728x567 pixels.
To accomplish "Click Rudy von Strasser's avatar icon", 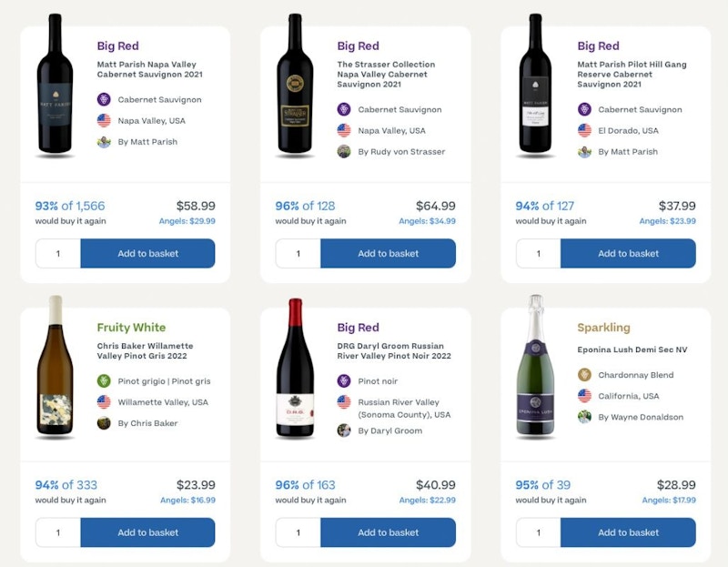I will pos(344,151).
